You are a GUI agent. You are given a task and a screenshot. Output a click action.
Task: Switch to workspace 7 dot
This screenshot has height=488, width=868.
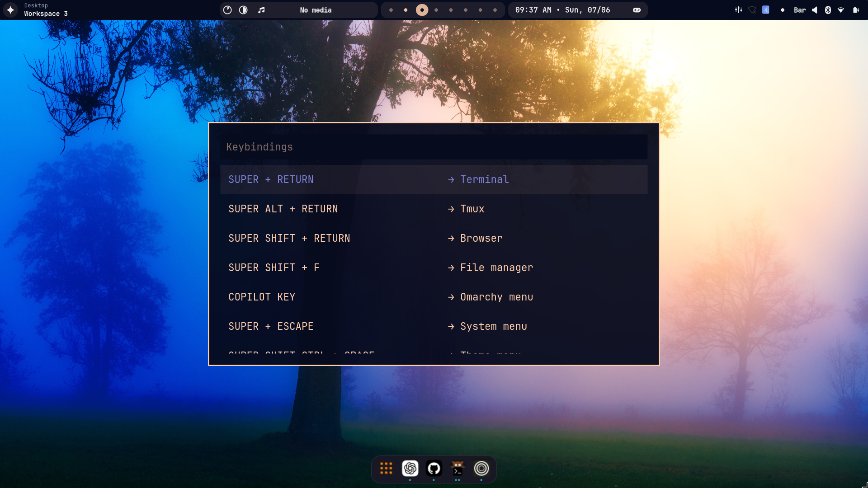click(x=480, y=10)
